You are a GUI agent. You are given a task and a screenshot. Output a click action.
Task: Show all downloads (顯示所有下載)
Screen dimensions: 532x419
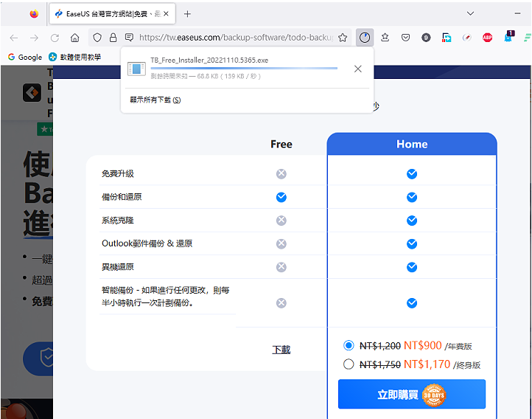tap(155, 100)
